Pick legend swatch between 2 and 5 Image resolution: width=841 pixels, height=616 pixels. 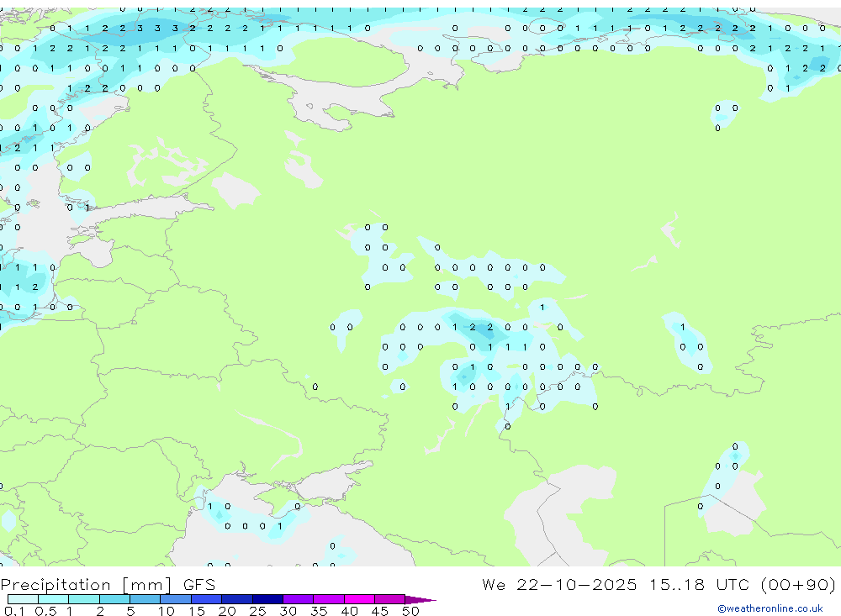[114, 599]
